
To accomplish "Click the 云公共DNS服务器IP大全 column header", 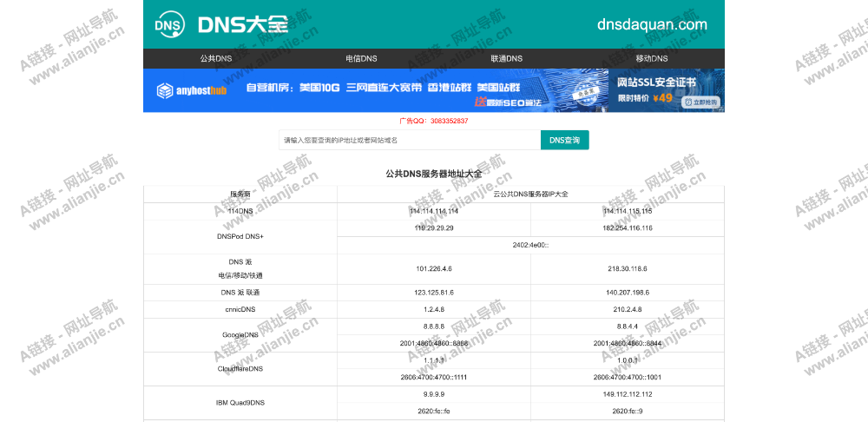I will click(530, 195).
